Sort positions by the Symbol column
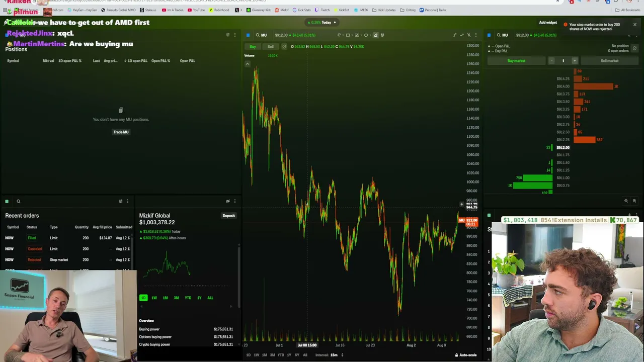Image resolution: width=644 pixels, height=362 pixels. click(x=13, y=61)
